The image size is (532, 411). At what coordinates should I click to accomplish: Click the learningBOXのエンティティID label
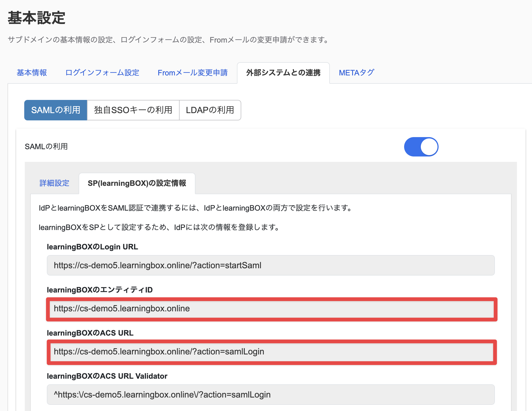[100, 290]
